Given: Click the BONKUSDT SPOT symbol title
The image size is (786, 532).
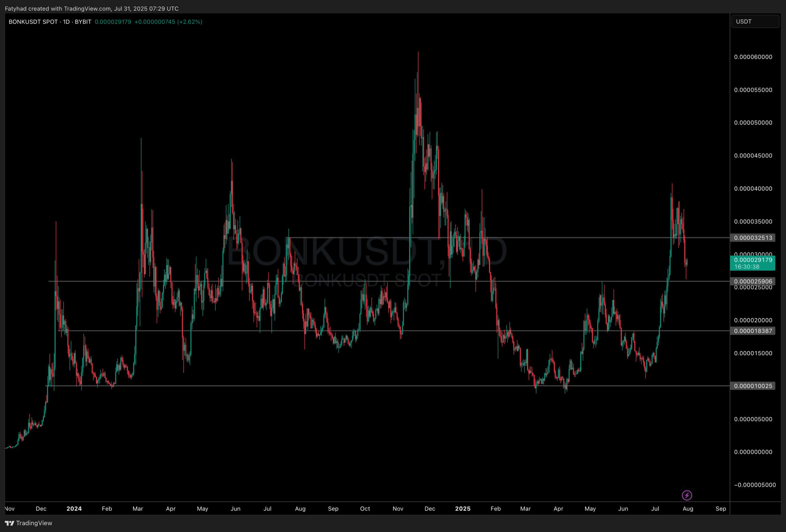Looking at the screenshot, I should click(33, 22).
